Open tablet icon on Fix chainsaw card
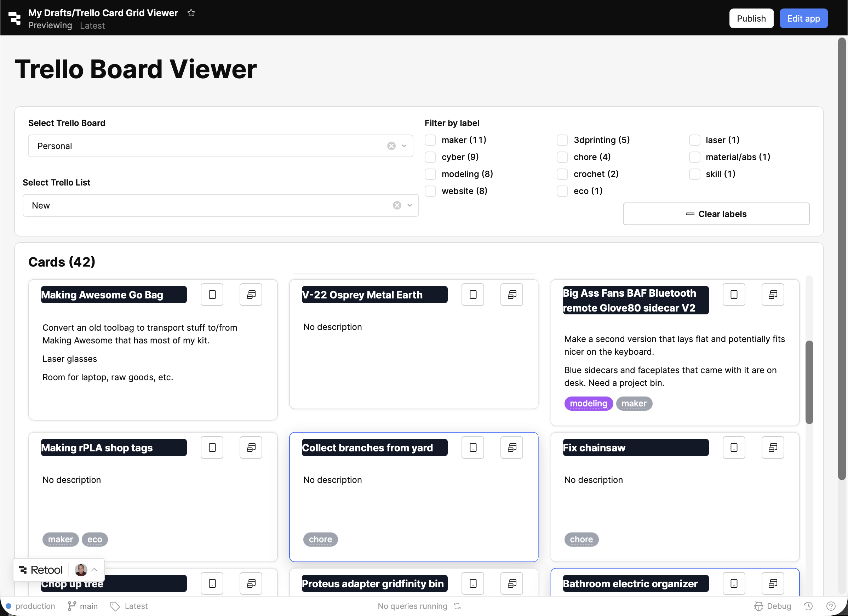Viewport: 848px width, 616px height. point(734,447)
